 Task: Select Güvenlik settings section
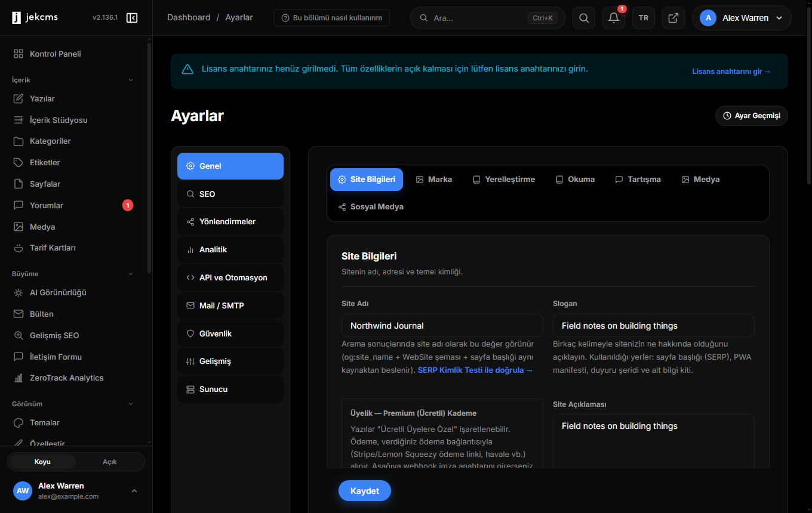click(230, 333)
